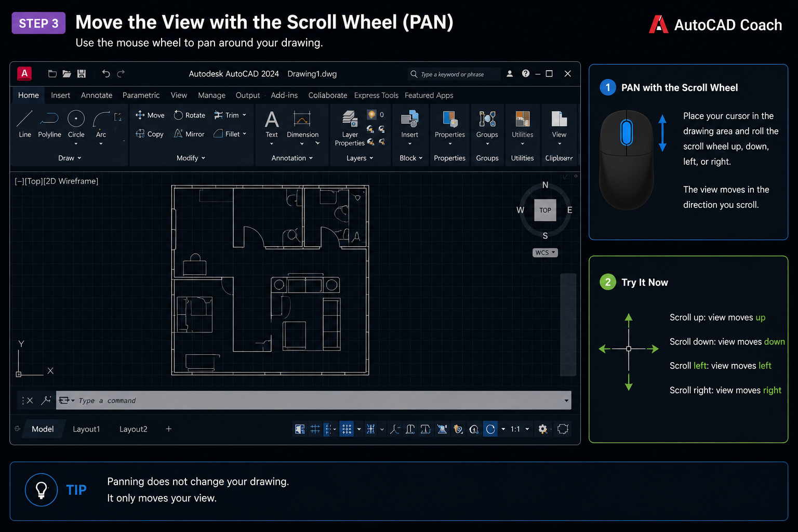Activate the Mirror tool
This screenshot has height=532, width=798.
(x=189, y=134)
